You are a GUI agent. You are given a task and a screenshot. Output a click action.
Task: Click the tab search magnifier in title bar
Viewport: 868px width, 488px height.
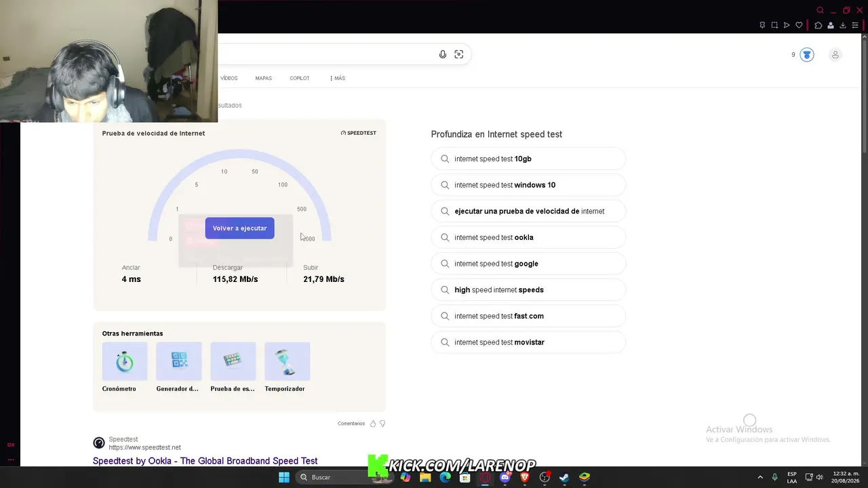tap(820, 10)
